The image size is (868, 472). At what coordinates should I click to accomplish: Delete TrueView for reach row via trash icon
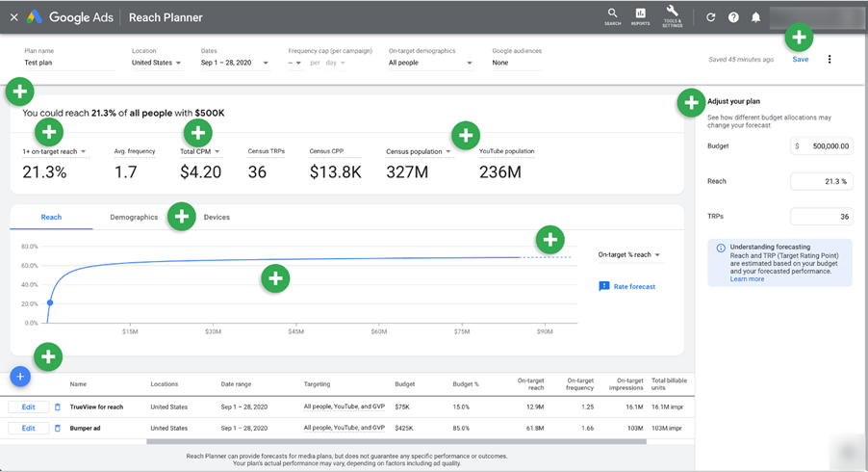(x=58, y=406)
